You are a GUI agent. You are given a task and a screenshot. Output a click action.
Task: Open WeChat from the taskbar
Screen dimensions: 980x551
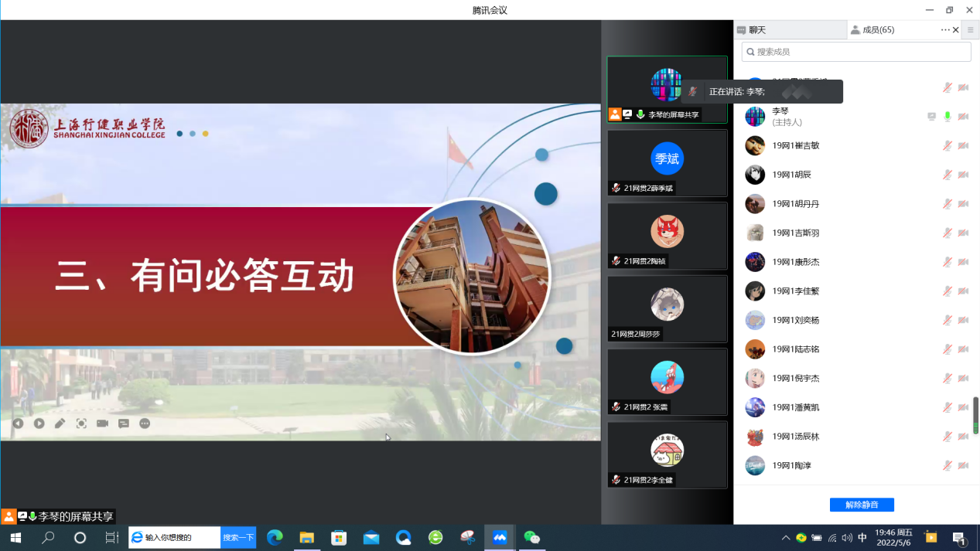tap(531, 538)
